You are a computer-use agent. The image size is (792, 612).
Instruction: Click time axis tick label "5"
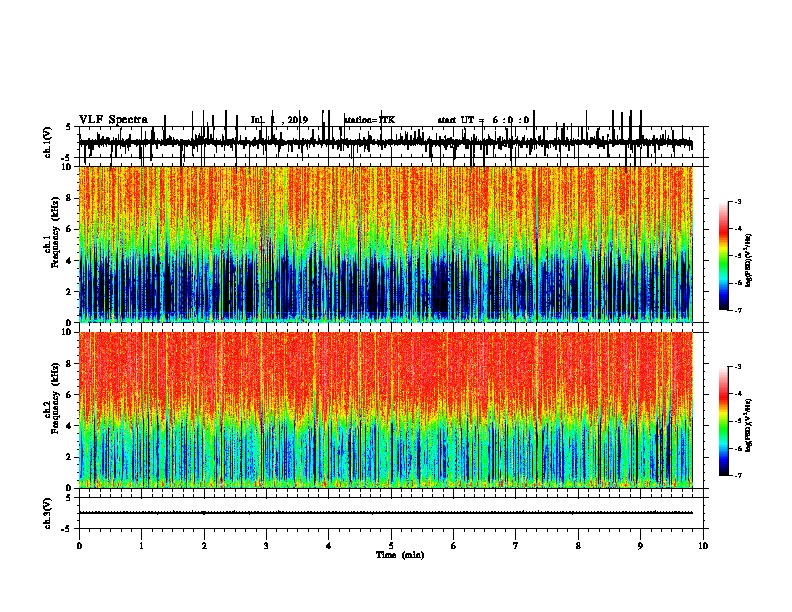(391, 546)
